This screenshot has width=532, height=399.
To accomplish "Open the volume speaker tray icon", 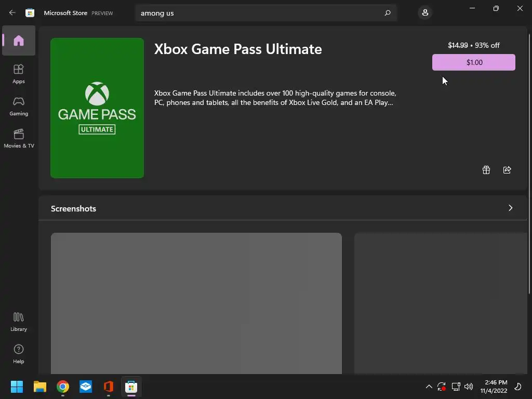I will tap(469, 387).
